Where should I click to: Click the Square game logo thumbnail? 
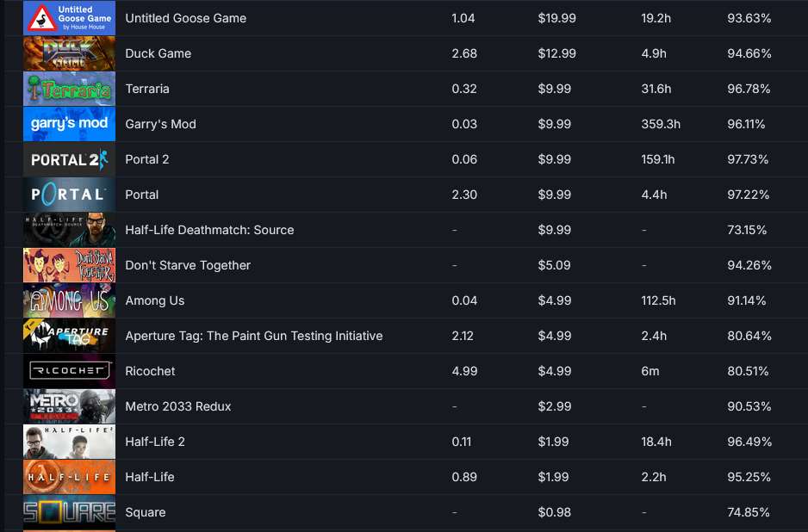[x=69, y=512]
